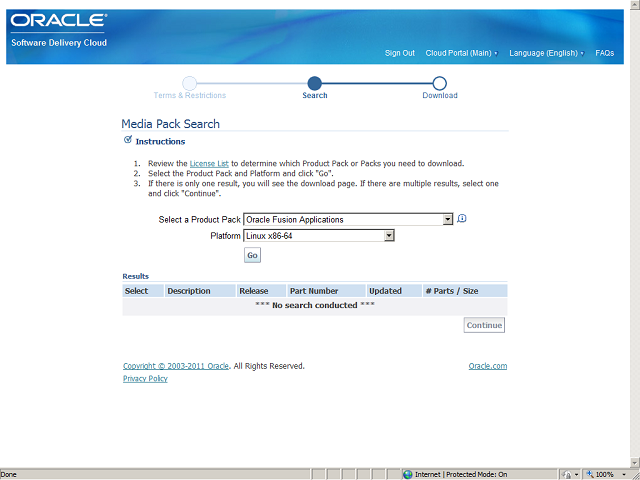Click the Go button

[252, 255]
